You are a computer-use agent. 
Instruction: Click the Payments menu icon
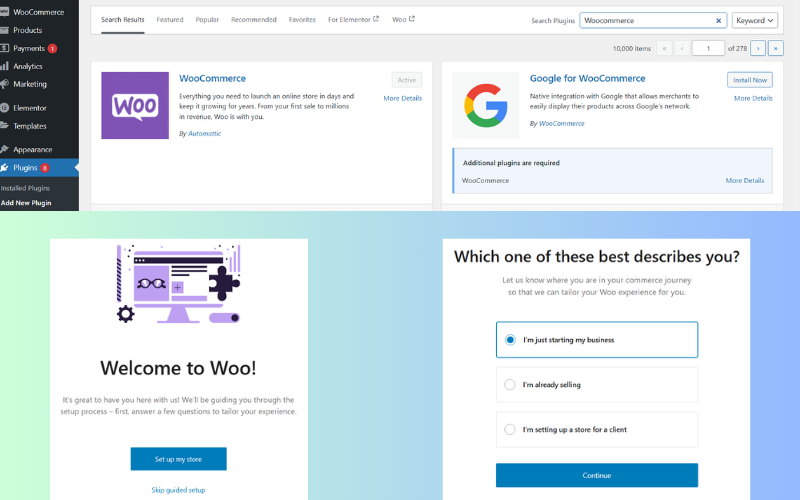(4, 48)
